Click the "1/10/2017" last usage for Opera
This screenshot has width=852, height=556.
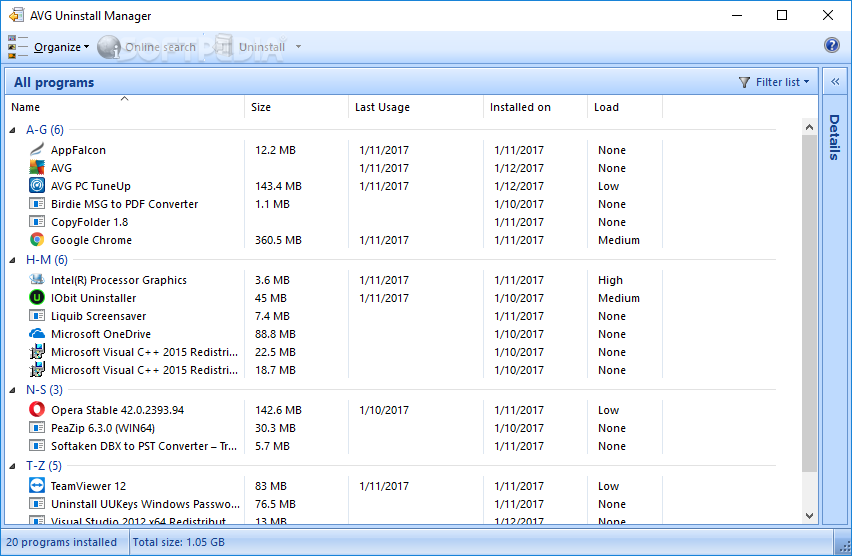(384, 410)
